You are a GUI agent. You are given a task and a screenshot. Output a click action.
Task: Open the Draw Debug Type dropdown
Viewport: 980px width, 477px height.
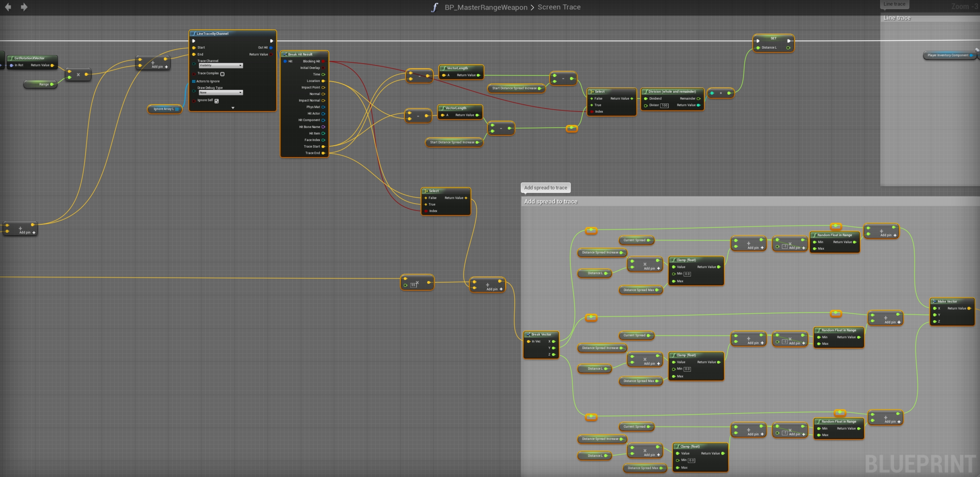[x=221, y=92]
